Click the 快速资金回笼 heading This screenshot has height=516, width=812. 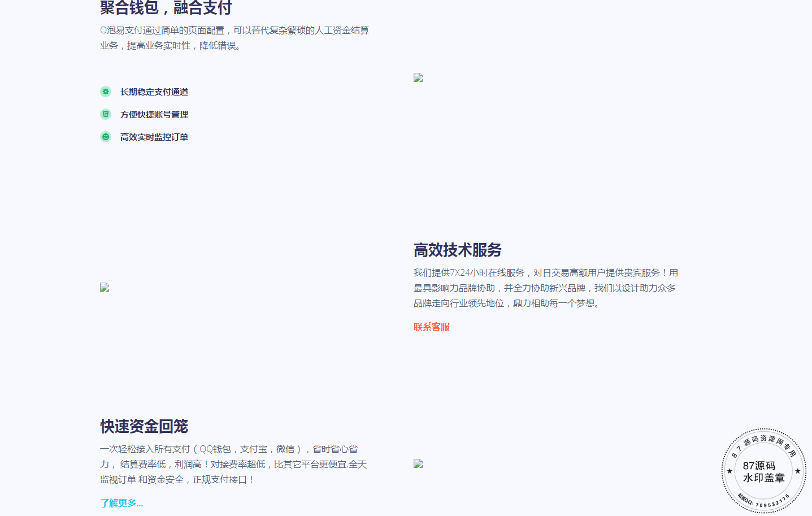(144, 426)
